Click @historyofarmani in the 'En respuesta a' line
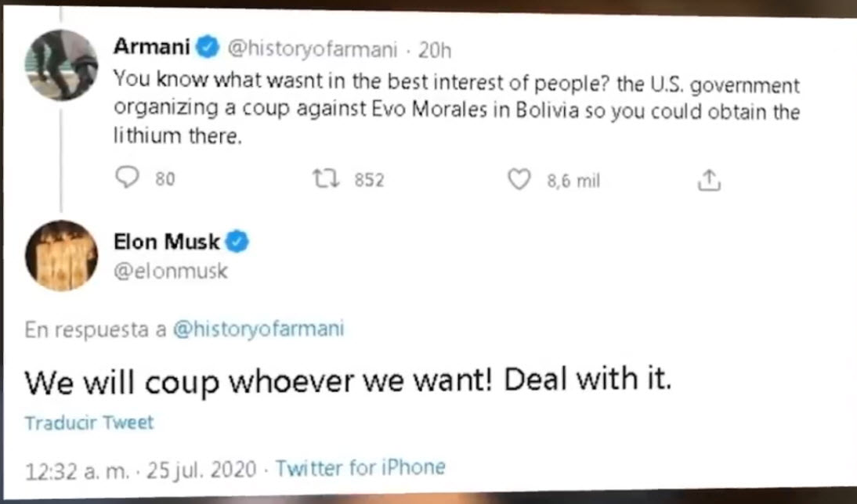 [258, 329]
